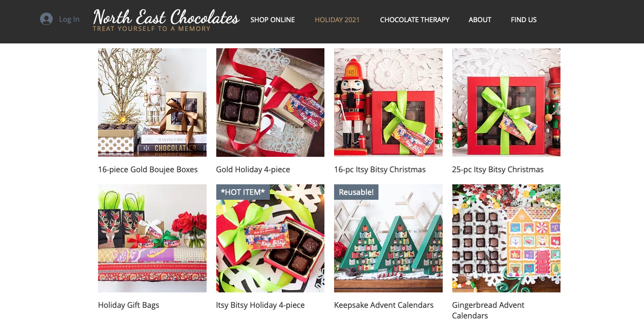Click the *HOT ITEM* badge

coord(243,192)
